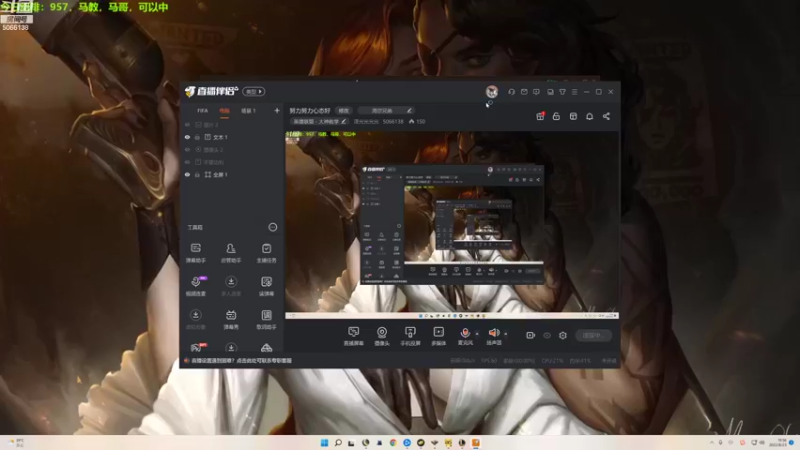Add a 摄像头 camera source
800x450 pixels.
382,336
